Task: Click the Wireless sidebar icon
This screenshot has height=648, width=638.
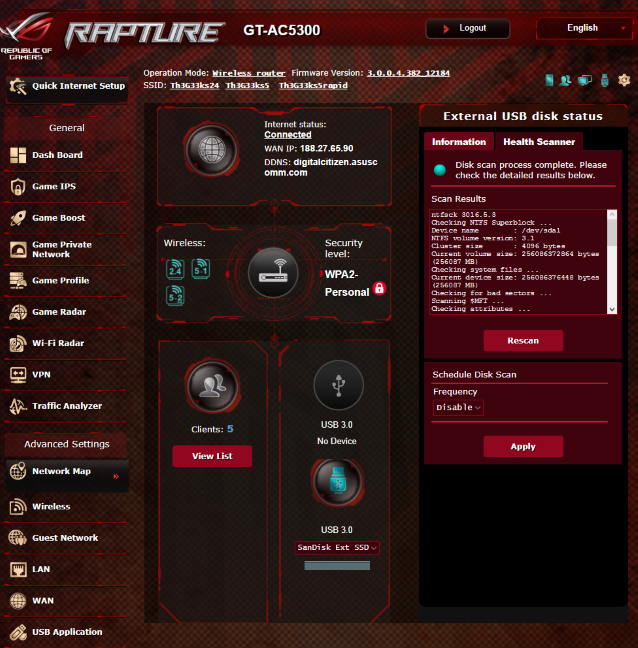Action: (x=18, y=507)
